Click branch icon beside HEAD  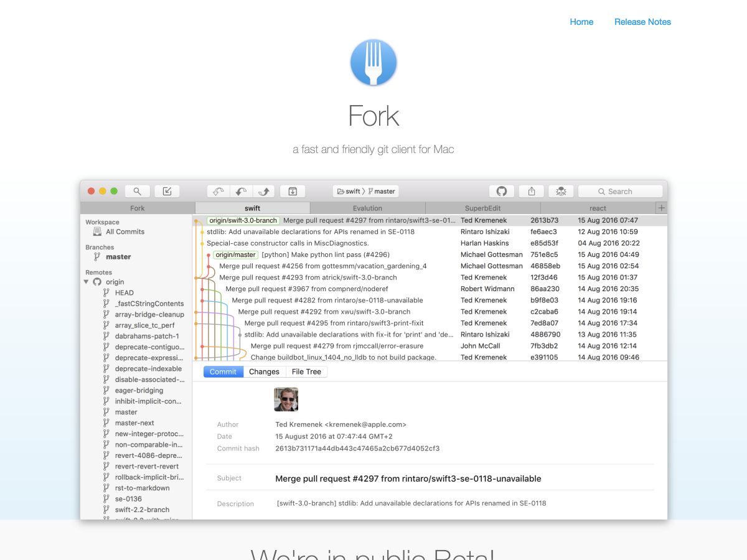coord(106,292)
